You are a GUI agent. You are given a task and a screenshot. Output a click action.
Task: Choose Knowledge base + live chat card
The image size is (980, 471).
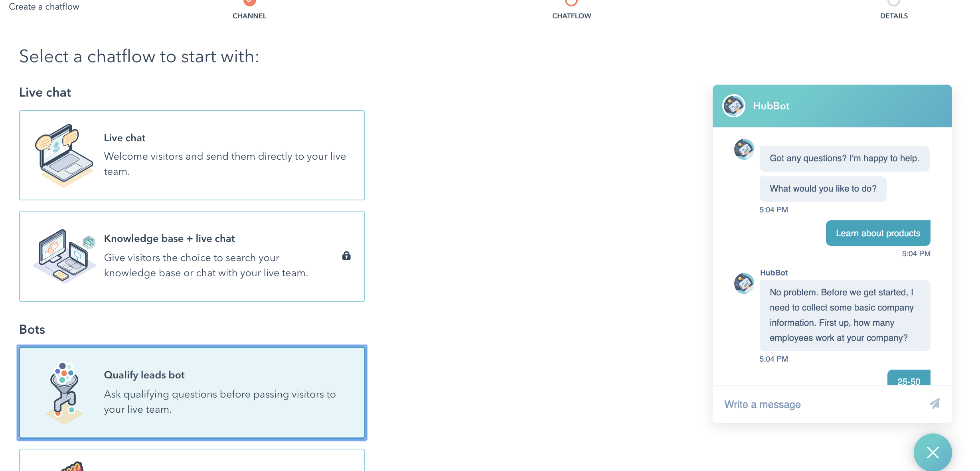(x=192, y=256)
